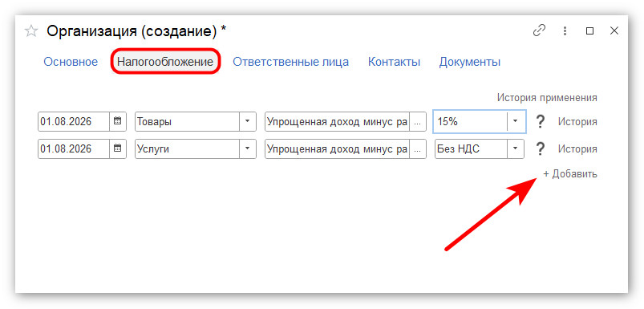Open three-dot more options menu
The width and height of the screenshot is (644, 309).
coord(565,30)
